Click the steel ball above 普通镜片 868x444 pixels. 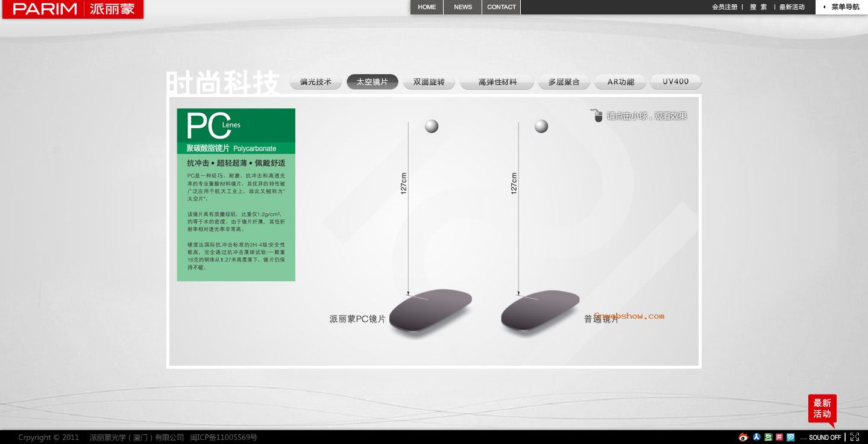(x=541, y=126)
